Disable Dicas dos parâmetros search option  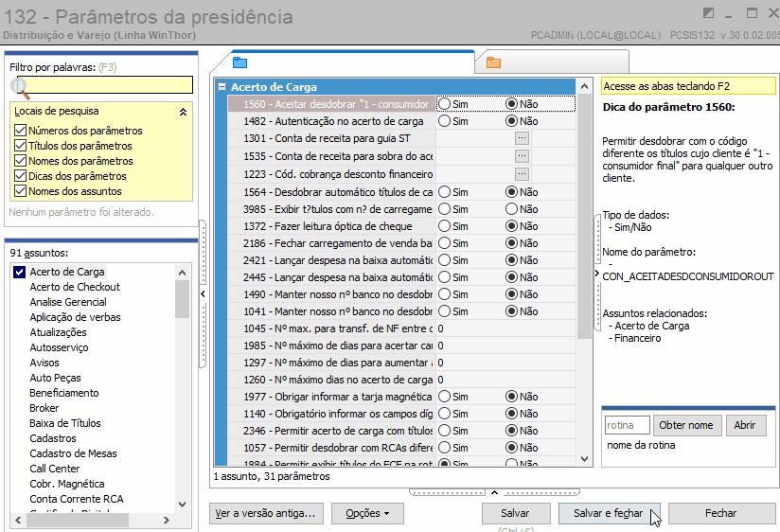21,176
